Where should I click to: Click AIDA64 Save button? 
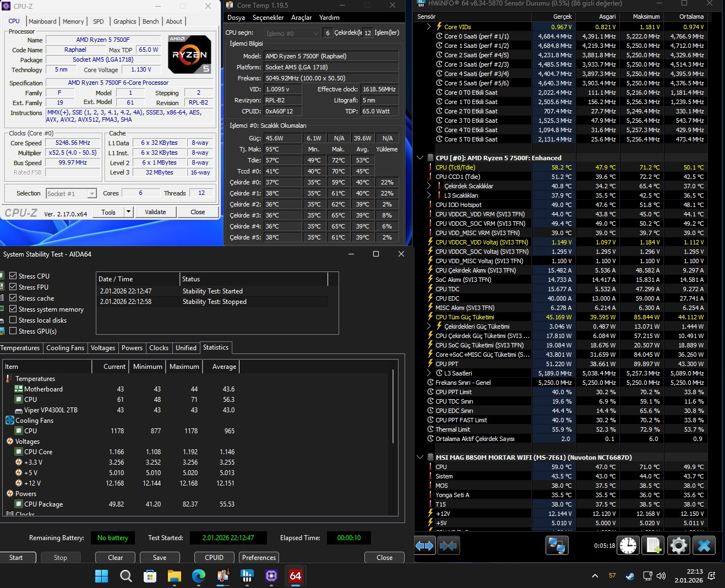[160, 558]
